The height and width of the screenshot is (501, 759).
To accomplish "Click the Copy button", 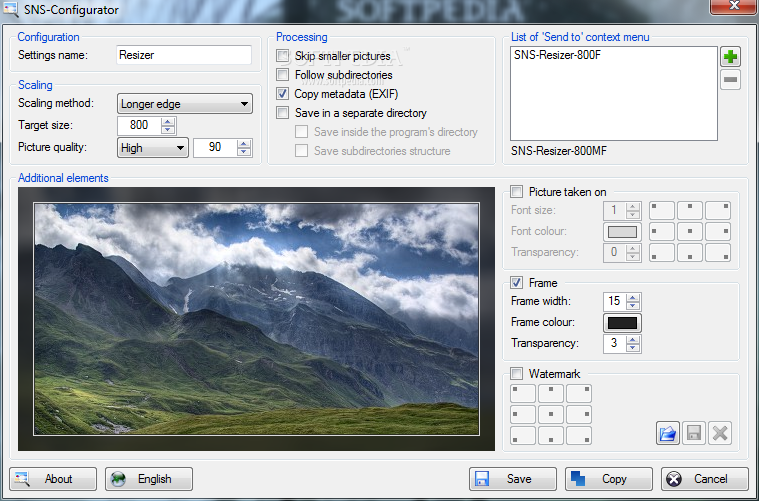I will [x=609, y=479].
